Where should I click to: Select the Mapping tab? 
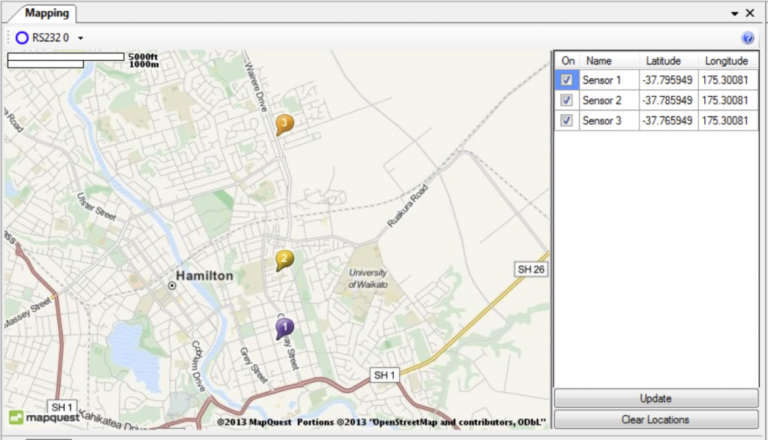(47, 13)
